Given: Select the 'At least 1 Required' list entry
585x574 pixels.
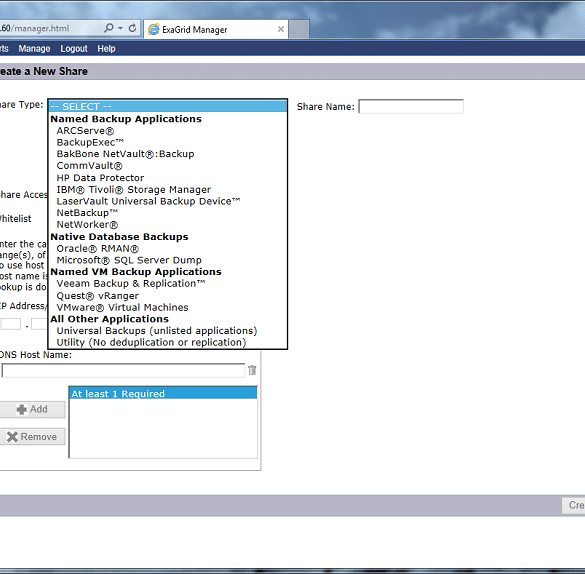Looking at the screenshot, I should (x=163, y=393).
